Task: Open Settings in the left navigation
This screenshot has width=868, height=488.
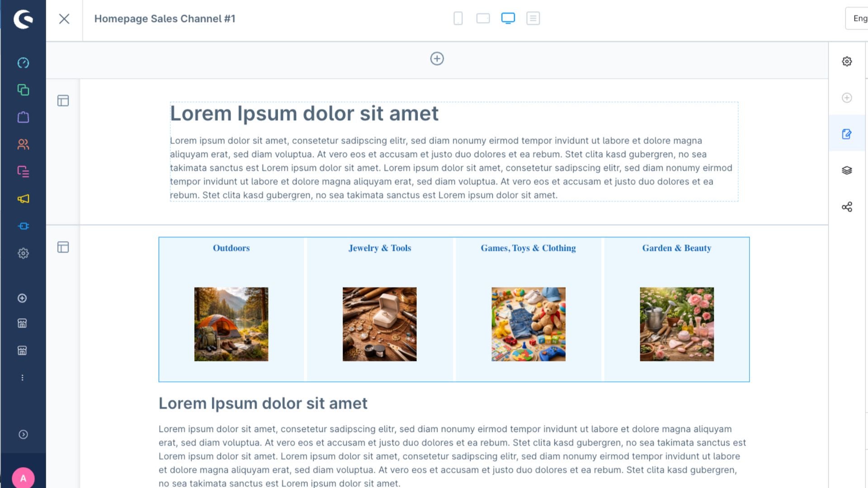Action: [x=23, y=253]
